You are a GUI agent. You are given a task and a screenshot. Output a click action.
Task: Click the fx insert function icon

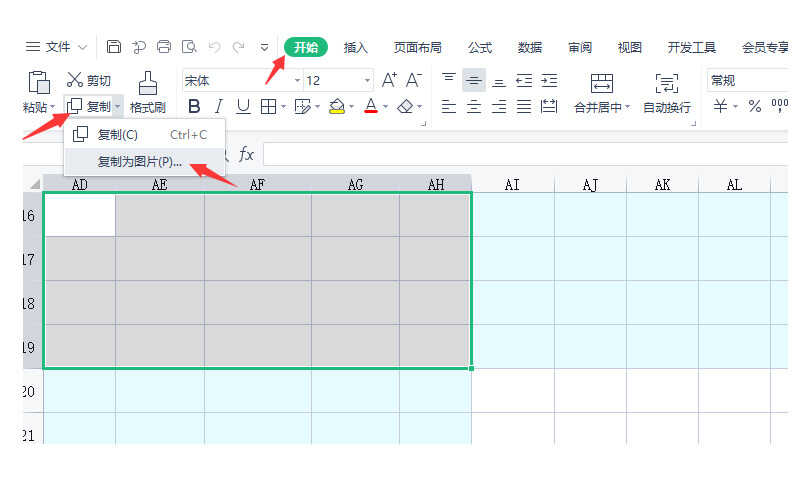[x=246, y=154]
